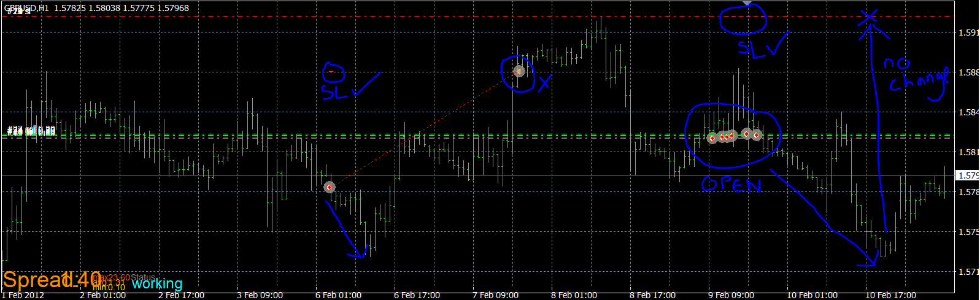Grab the gray chart shift triangle at chart top
This screenshot has height=300, width=980.
(x=747, y=3)
